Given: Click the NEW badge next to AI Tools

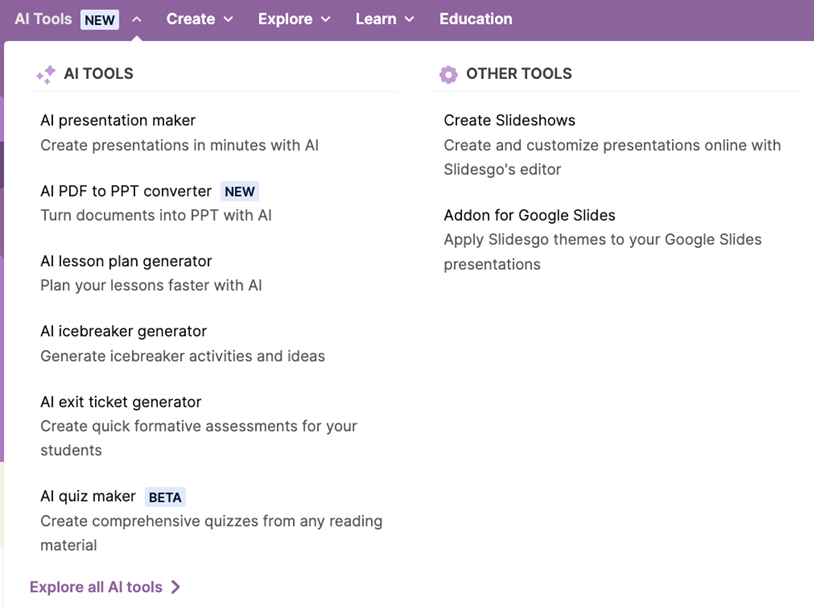Looking at the screenshot, I should click(100, 20).
